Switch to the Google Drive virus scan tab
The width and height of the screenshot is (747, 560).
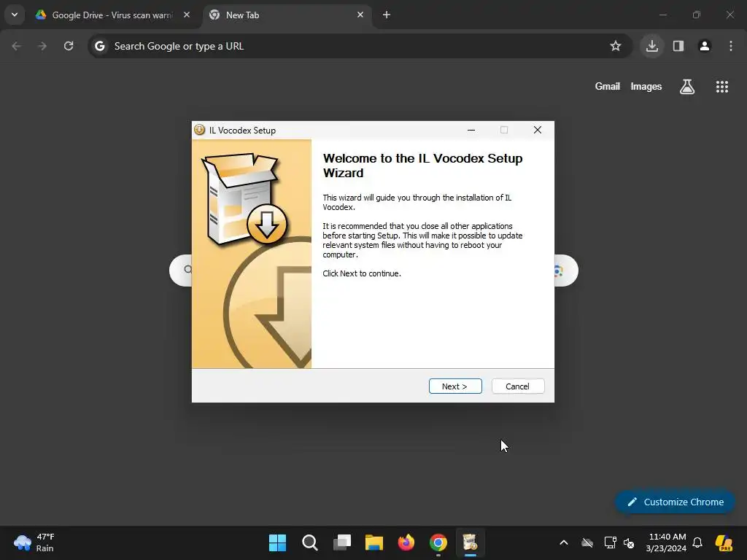pos(112,15)
